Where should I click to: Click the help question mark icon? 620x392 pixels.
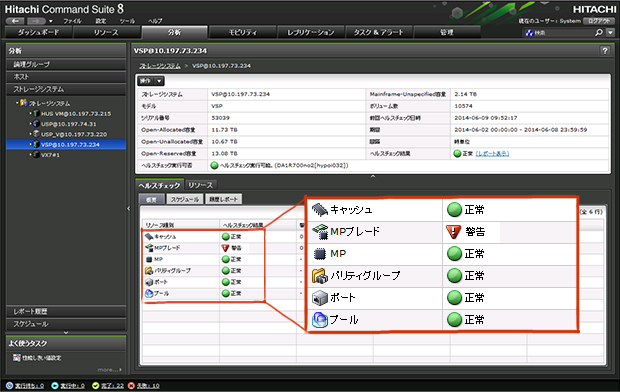(x=605, y=50)
